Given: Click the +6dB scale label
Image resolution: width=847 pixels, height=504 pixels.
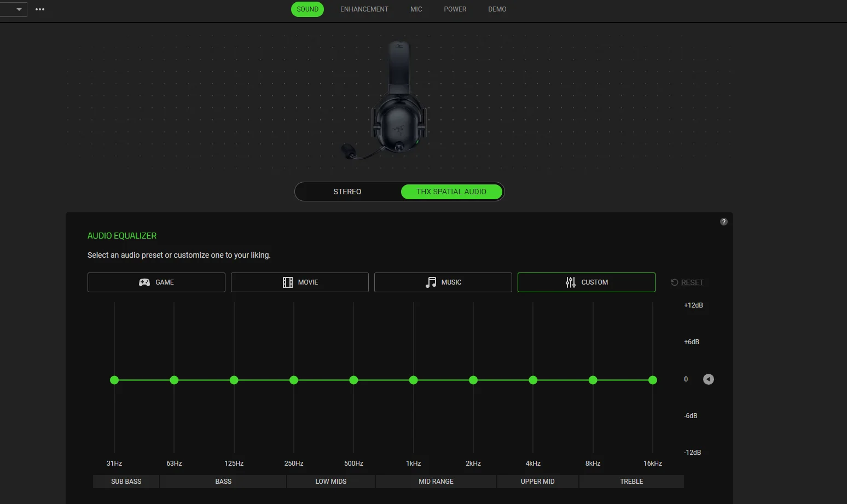Looking at the screenshot, I should pos(692,342).
